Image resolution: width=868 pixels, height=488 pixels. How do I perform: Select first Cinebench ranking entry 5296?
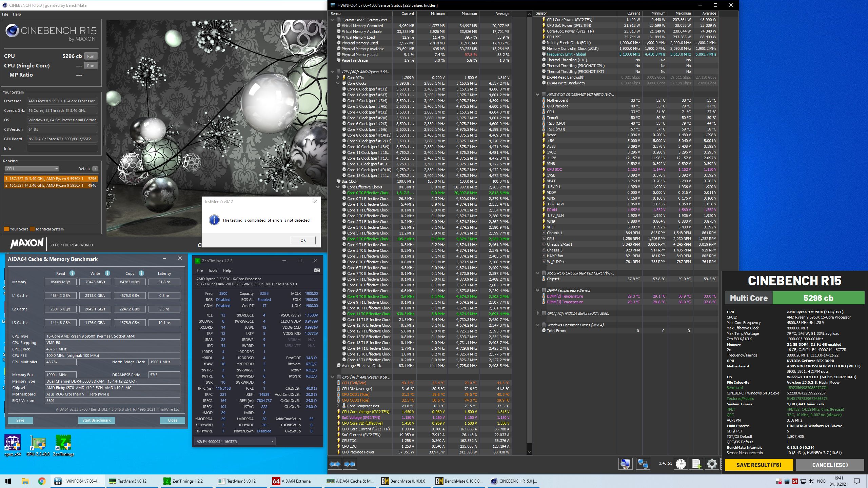point(51,179)
